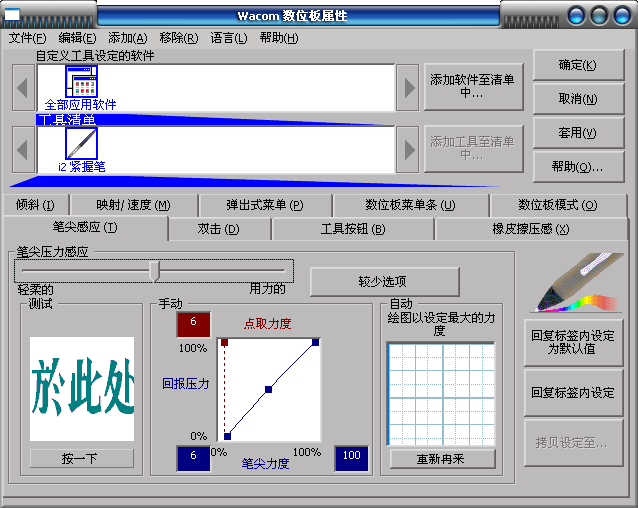
Task: Click 回复标签内设定为默认值 button
Action: [x=573, y=342]
